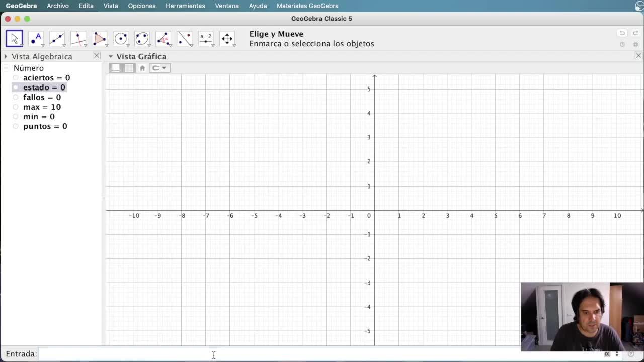Choose the Slider tool in toolbar

click(x=206, y=39)
